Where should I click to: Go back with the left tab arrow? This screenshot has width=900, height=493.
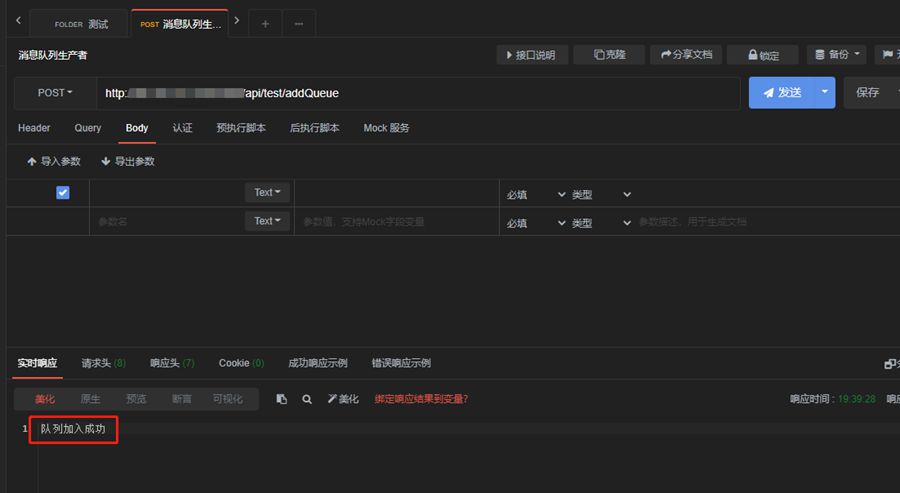[x=18, y=21]
